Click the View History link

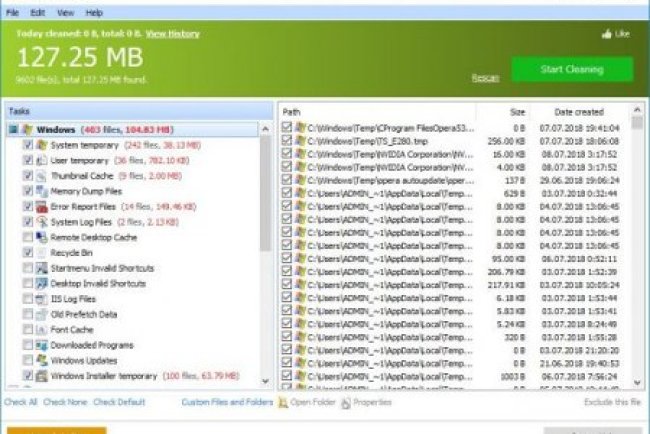click(172, 33)
